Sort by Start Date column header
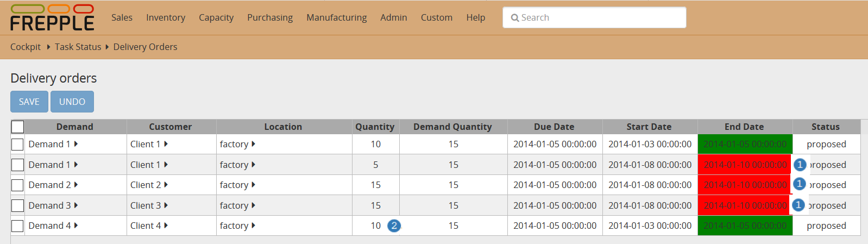This screenshot has width=868, height=244. click(x=649, y=127)
